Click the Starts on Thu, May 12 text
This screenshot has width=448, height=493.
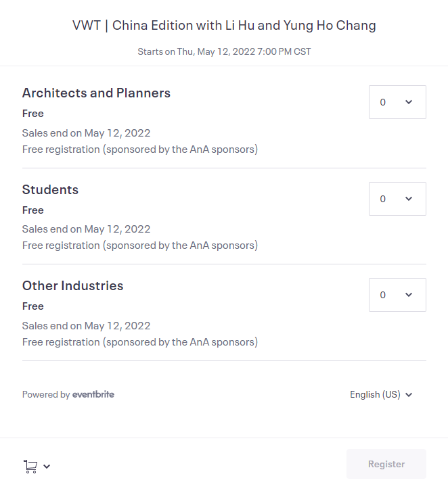pyautogui.click(x=224, y=51)
